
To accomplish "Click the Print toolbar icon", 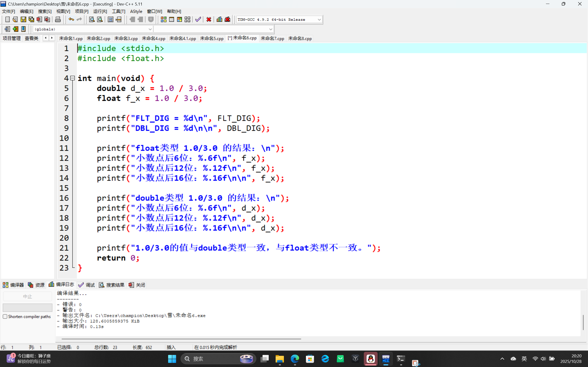I will point(58,19).
